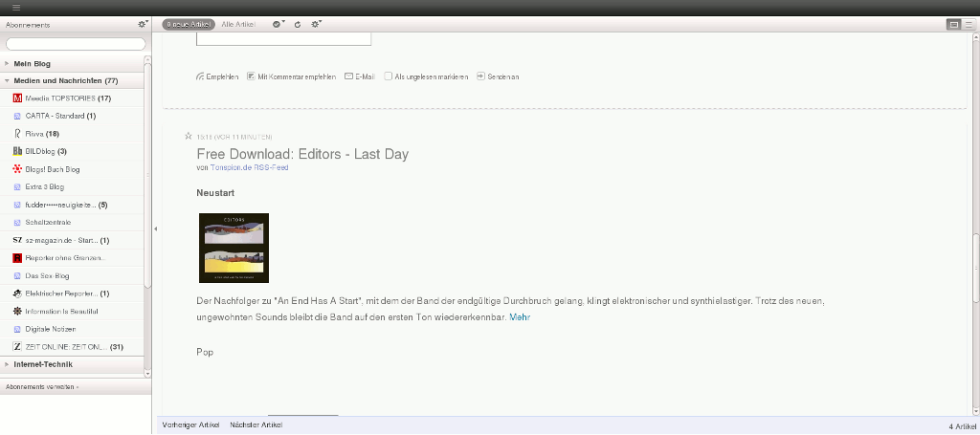
Task: Send article via E-Mail
Action: (x=360, y=76)
